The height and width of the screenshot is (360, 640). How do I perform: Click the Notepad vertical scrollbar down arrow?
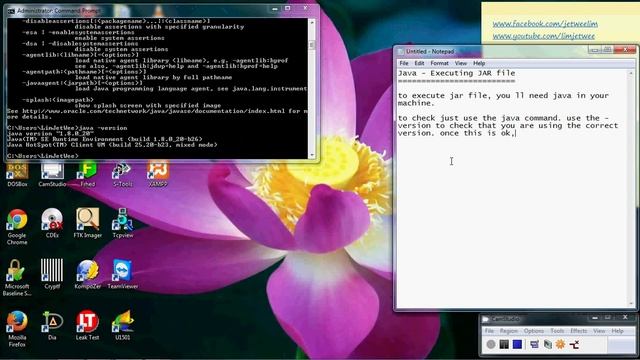pyautogui.click(x=631, y=304)
